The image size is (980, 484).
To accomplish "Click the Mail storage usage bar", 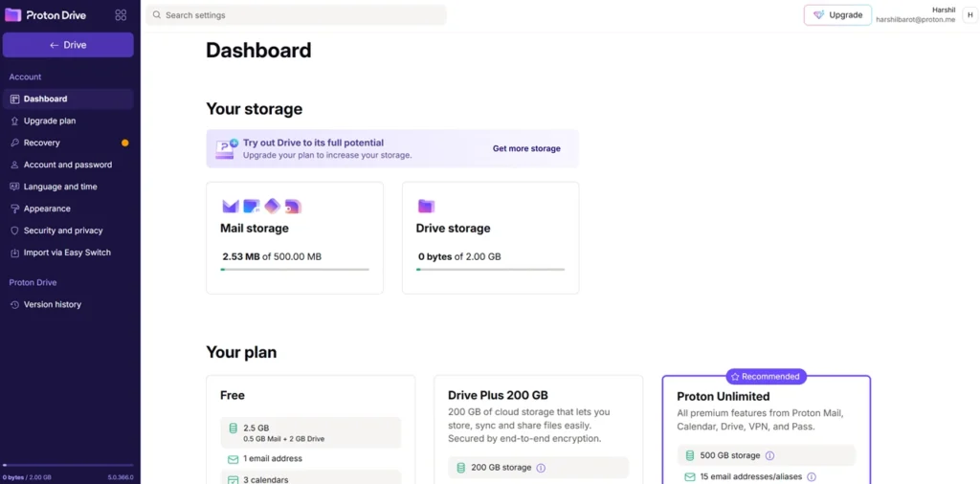I will click(x=295, y=270).
